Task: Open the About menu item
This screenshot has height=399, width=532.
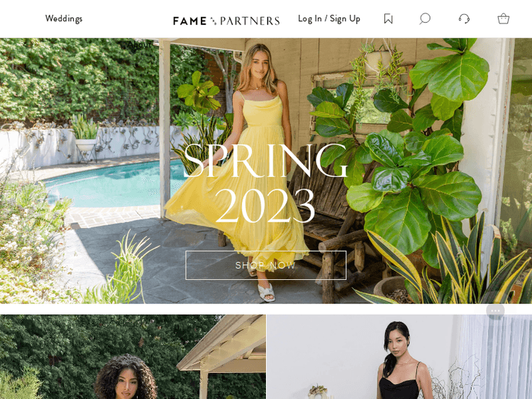Action: tap(139, 45)
